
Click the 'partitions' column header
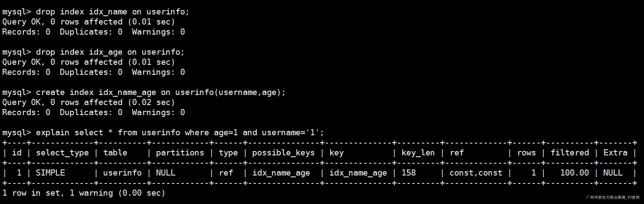click(180, 153)
